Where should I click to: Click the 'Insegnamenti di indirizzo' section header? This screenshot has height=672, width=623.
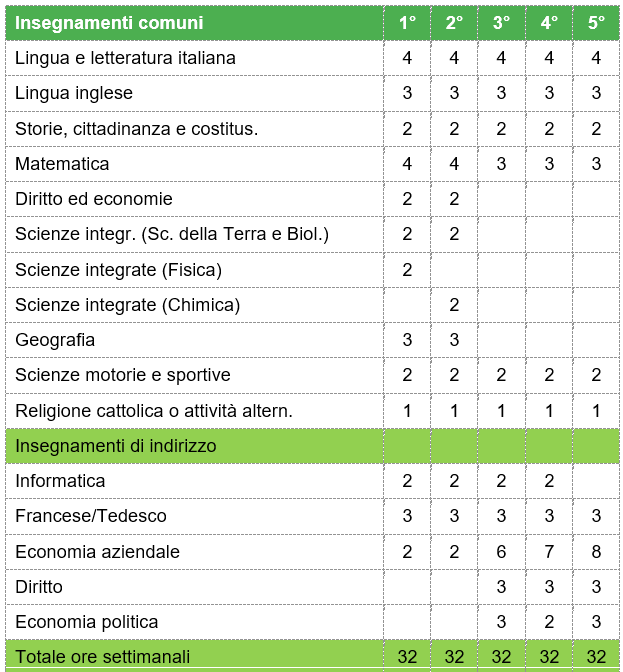point(116,445)
